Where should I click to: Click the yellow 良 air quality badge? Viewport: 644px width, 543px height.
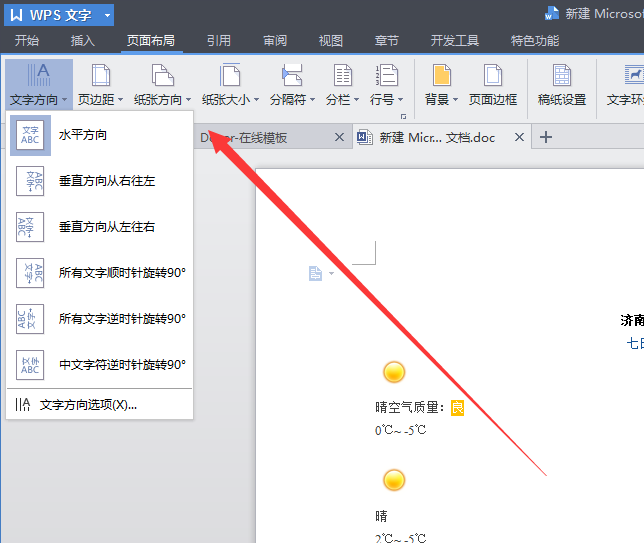(x=458, y=408)
